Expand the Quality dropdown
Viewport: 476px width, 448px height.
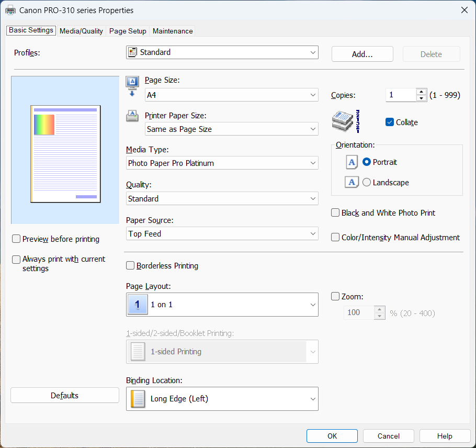point(222,199)
